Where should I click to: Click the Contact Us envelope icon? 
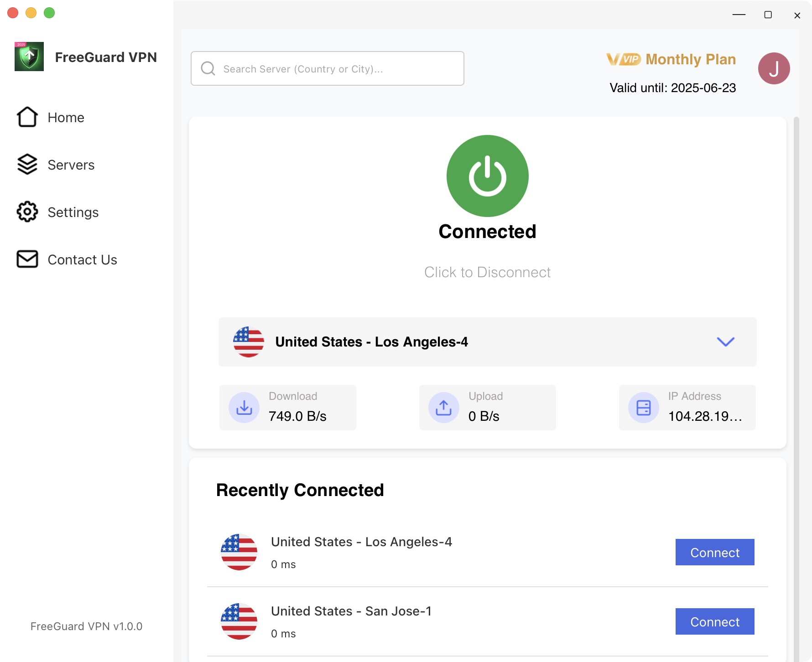(27, 259)
